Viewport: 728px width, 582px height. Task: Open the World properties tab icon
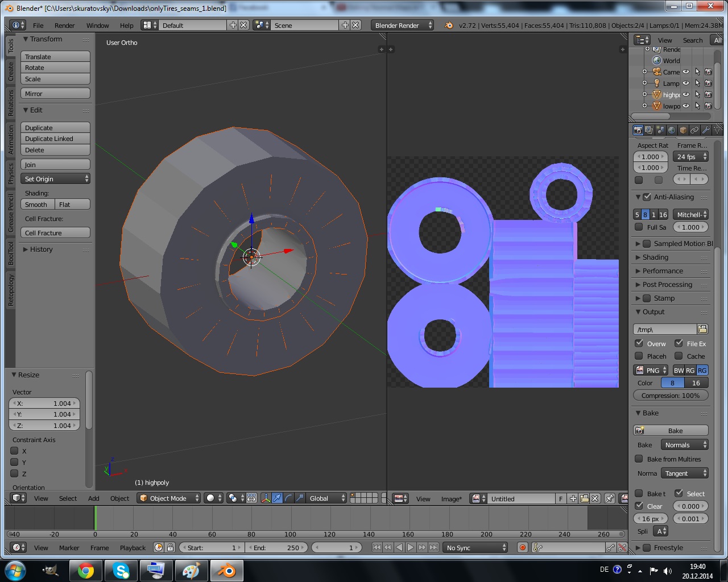pos(671,130)
